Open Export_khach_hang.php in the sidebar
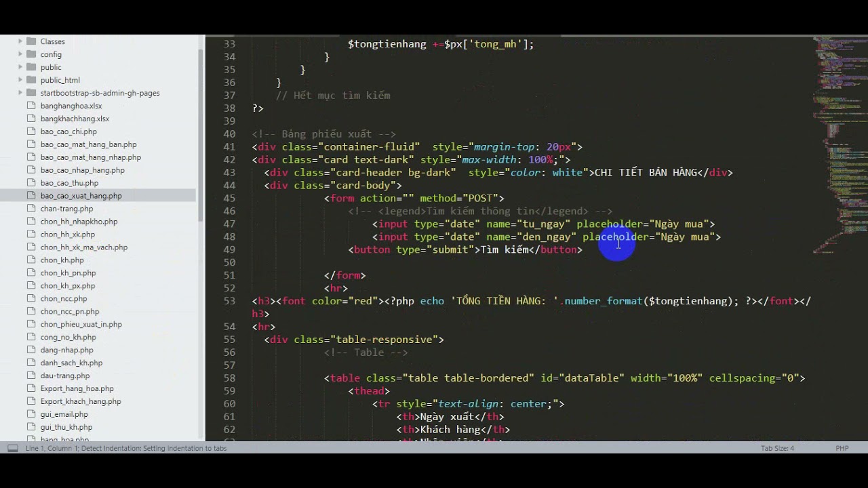This screenshot has height=488, width=868. (81, 402)
